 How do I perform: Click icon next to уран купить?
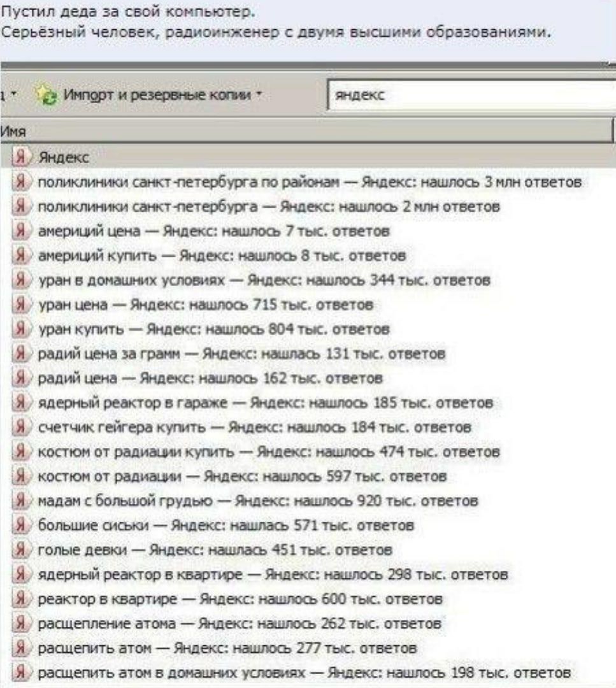click(x=21, y=329)
